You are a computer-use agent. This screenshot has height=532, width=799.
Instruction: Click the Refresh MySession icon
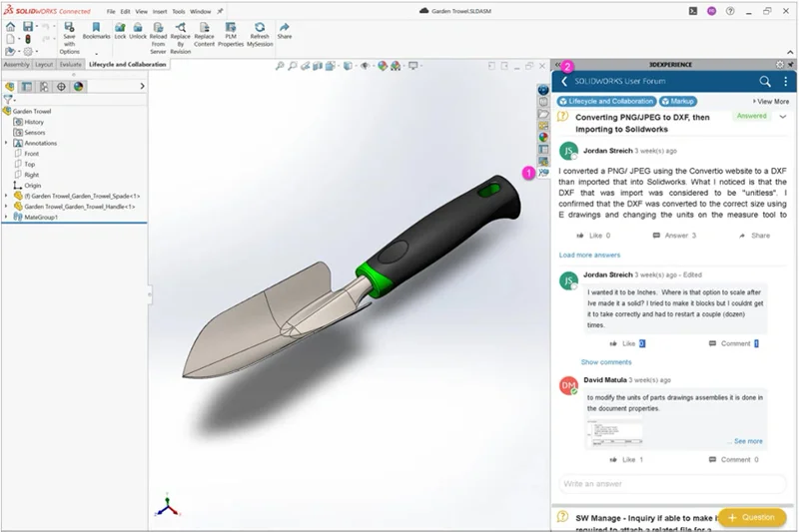pyautogui.click(x=260, y=28)
